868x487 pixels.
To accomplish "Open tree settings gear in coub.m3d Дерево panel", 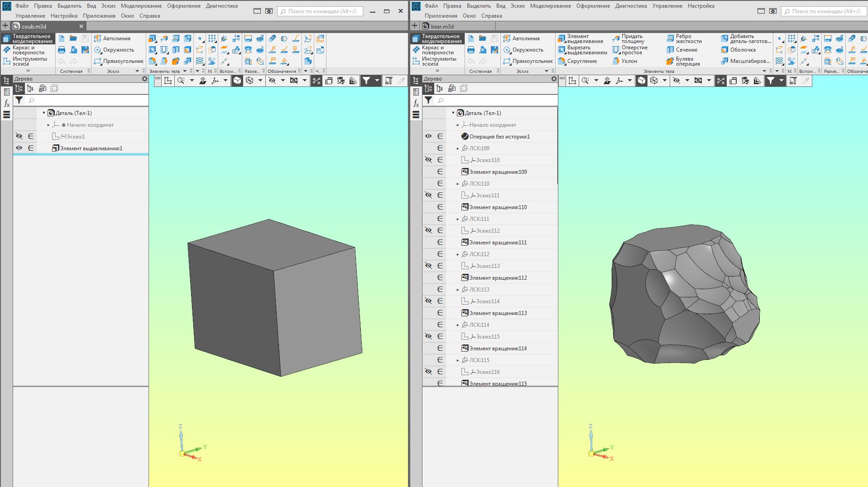I will (x=144, y=79).
